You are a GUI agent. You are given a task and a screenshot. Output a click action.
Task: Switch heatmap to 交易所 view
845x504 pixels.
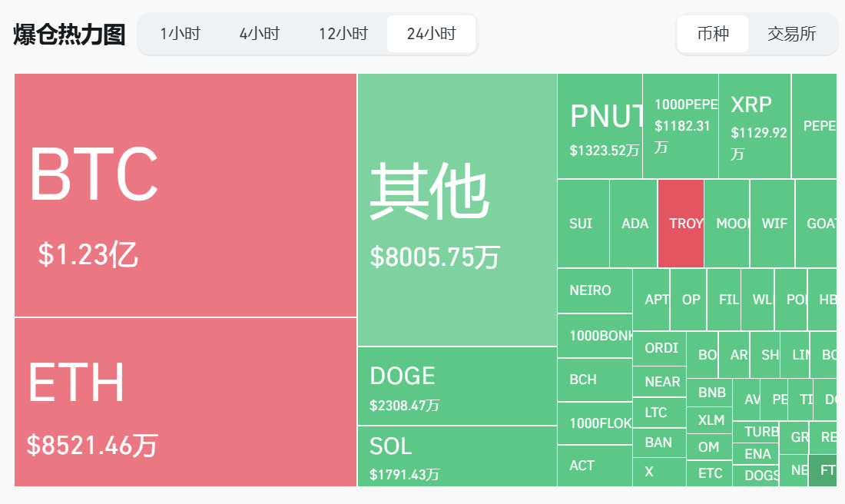pos(791,34)
